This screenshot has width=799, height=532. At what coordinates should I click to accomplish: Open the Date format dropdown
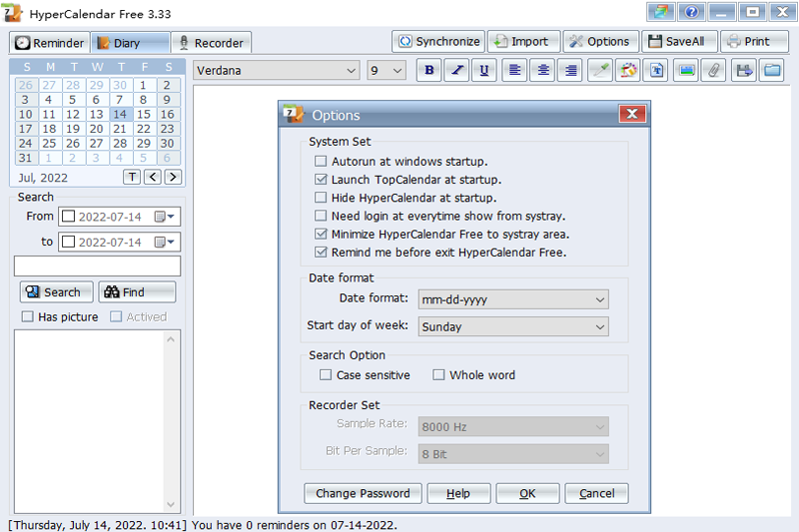click(513, 299)
